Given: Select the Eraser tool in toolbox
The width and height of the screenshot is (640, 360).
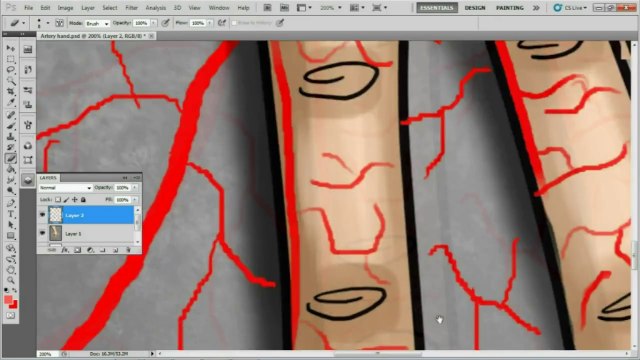Looking at the screenshot, I should 11,158.
